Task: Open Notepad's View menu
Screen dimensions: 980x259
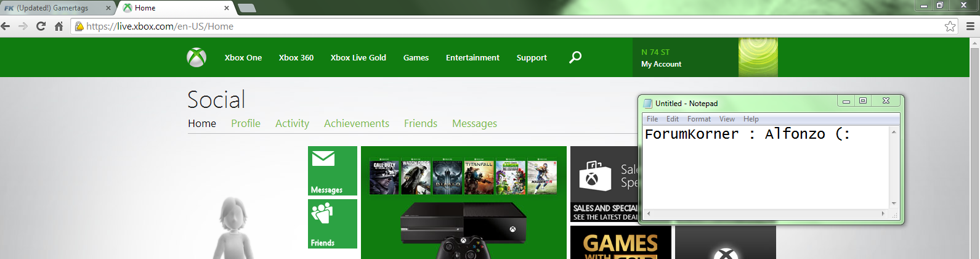Action: click(727, 119)
